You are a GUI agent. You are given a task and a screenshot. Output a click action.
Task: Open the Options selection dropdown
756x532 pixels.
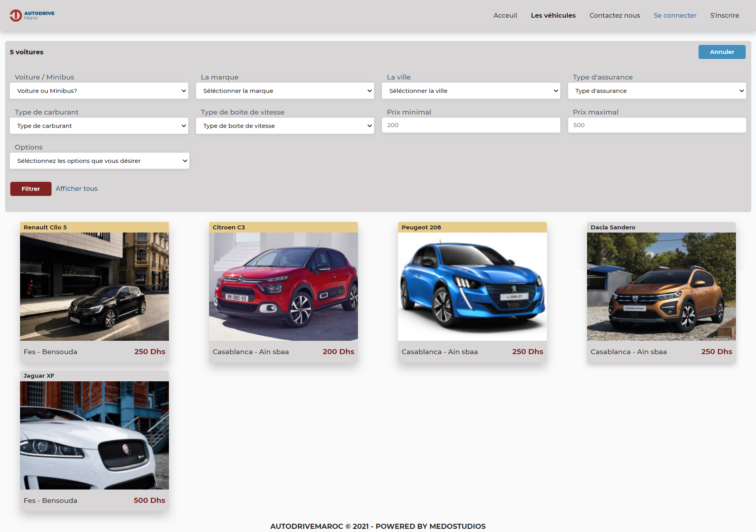pos(100,161)
